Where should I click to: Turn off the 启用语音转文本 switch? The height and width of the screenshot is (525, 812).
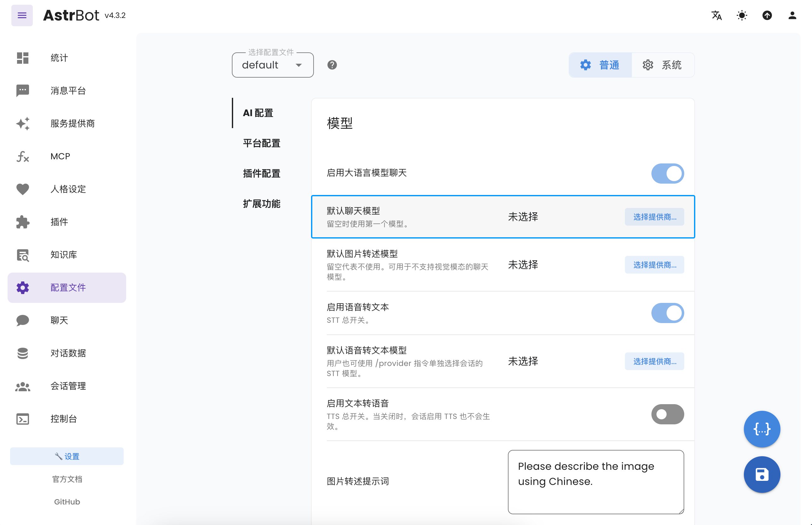(667, 313)
